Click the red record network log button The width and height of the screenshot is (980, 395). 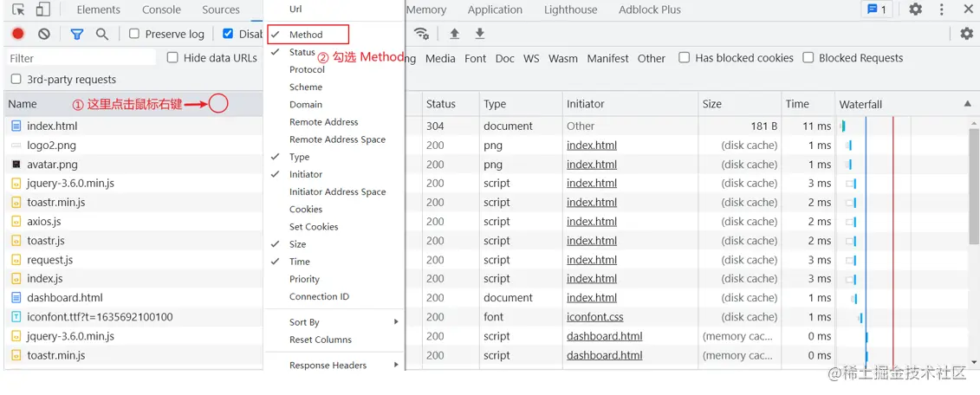[x=17, y=34]
